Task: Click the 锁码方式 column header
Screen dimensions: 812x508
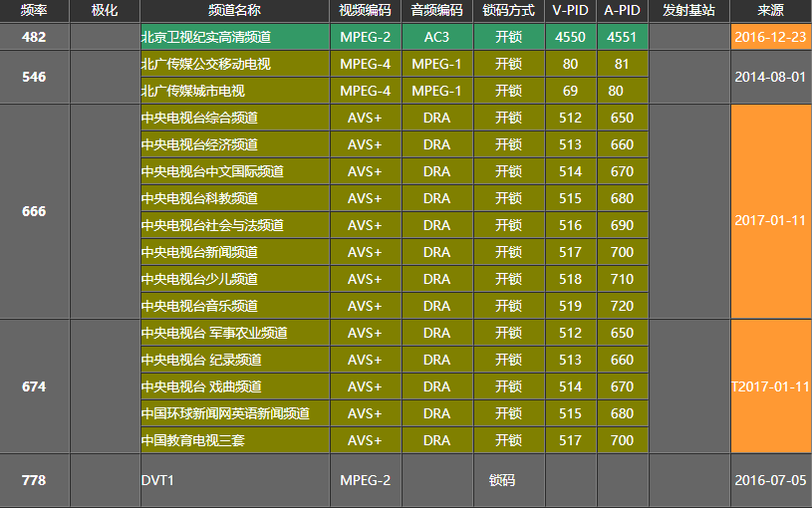Action: pyautogui.click(x=508, y=10)
